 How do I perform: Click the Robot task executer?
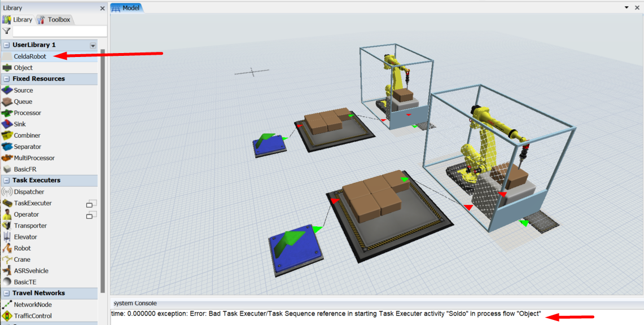click(22, 248)
